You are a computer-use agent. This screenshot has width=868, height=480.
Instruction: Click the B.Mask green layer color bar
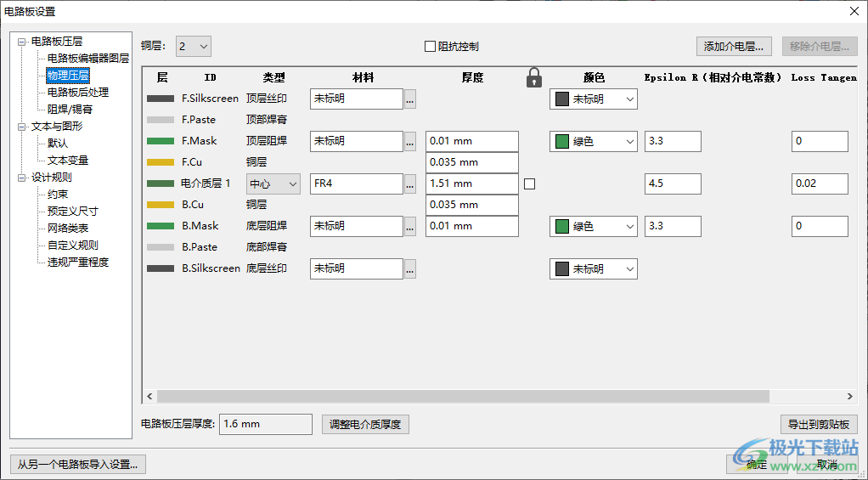(x=161, y=226)
